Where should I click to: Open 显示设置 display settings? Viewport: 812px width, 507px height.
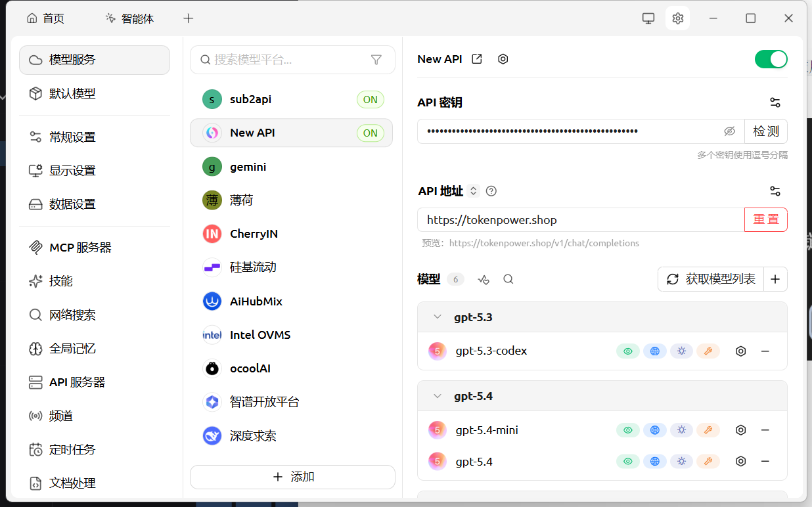[x=95, y=171]
